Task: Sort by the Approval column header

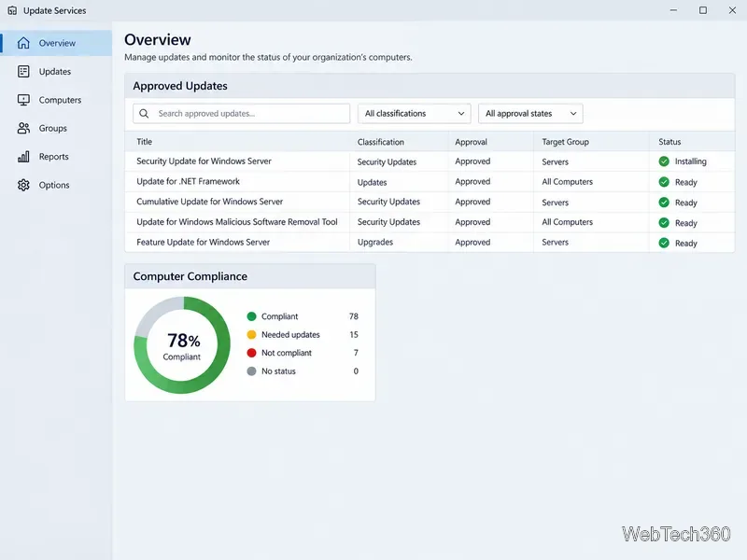Action: click(x=471, y=142)
